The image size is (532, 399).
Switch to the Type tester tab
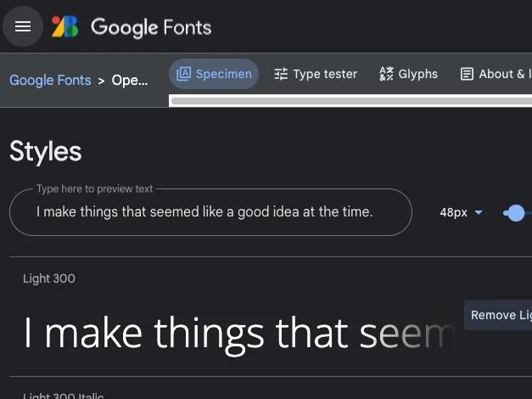[316, 74]
